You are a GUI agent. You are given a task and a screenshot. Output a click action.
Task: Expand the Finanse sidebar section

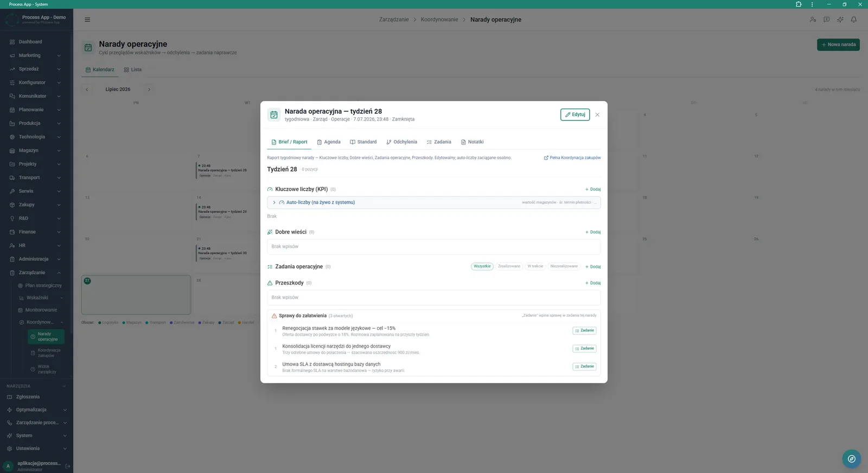point(36,232)
